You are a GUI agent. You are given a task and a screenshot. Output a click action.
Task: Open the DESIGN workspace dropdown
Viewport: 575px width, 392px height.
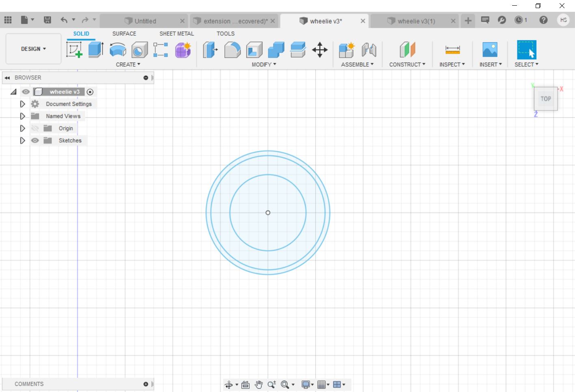tap(34, 49)
